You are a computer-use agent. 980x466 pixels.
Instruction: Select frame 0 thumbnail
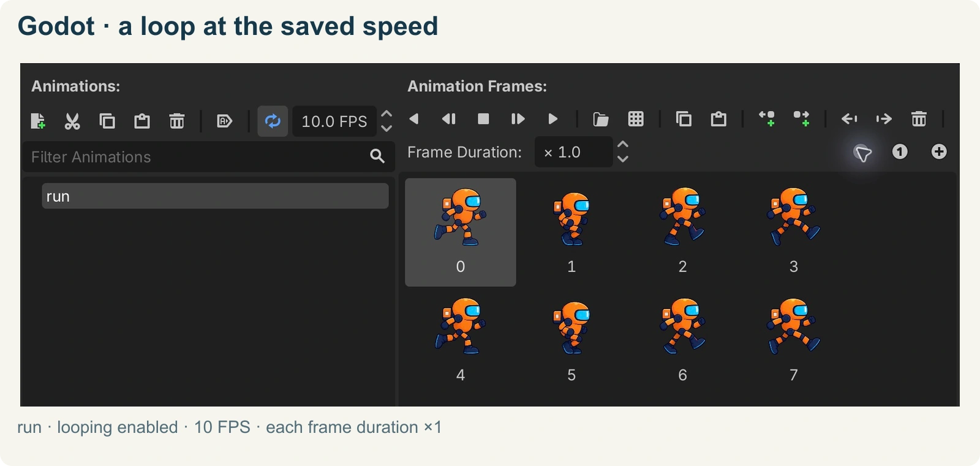pos(461,232)
